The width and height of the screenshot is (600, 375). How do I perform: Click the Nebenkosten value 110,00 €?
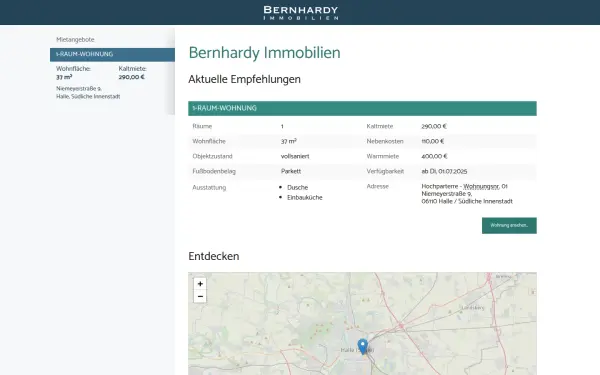(x=433, y=141)
